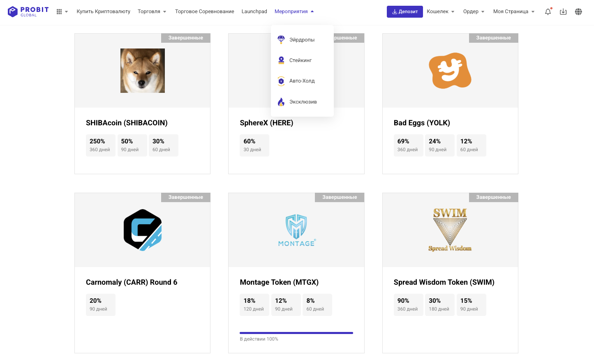Select SHIBAcoin 250% 360-day option
The image size is (594, 364).
pyautogui.click(x=100, y=145)
